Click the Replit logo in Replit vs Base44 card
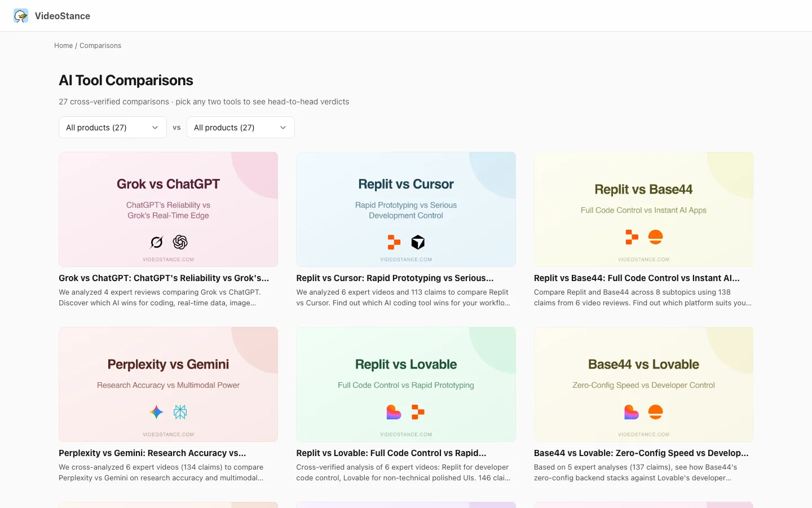 (x=632, y=237)
